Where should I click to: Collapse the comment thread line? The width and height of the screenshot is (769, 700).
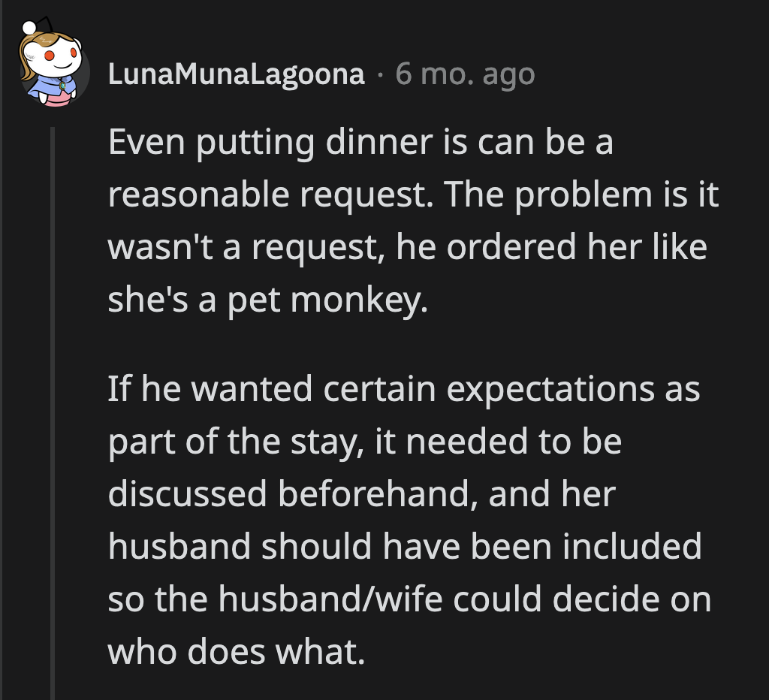pos(53,376)
